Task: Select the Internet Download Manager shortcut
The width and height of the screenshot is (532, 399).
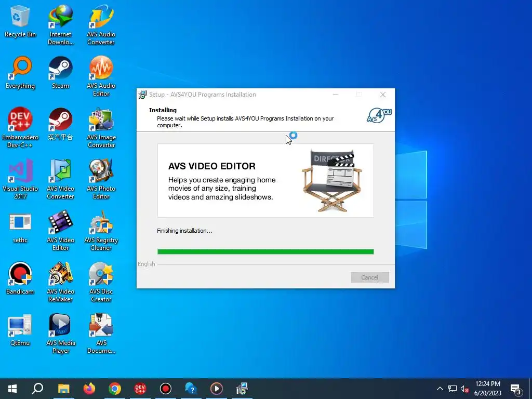Action: pos(61,25)
